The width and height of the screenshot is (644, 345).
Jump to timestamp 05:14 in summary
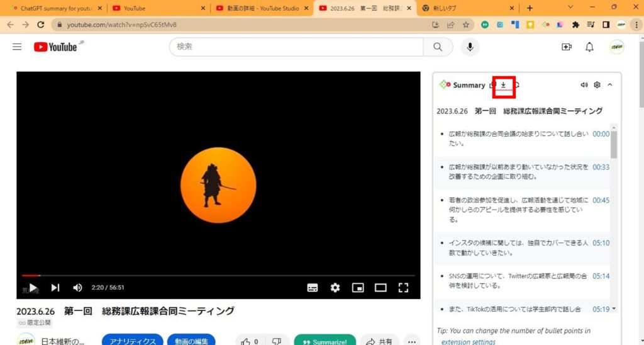[x=601, y=276]
